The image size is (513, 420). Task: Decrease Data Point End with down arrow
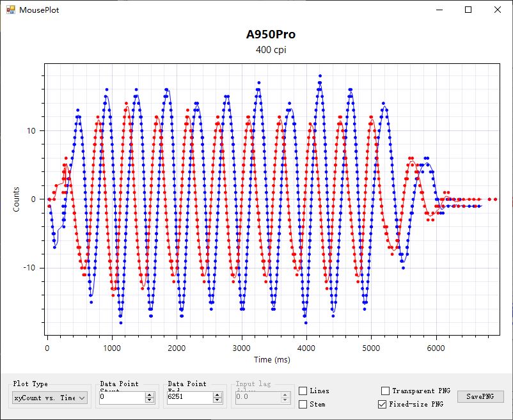[x=217, y=400]
